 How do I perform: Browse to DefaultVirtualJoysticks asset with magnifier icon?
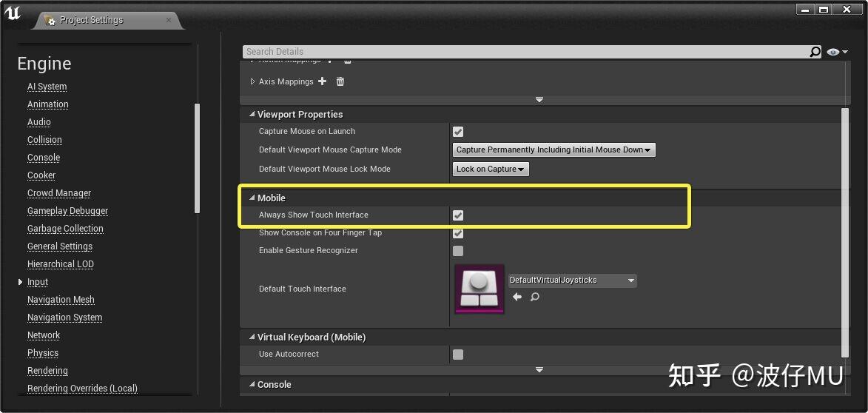point(535,298)
